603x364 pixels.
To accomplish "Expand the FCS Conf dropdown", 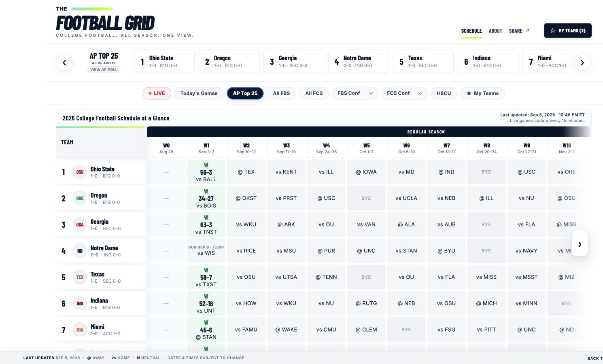I will click(404, 93).
